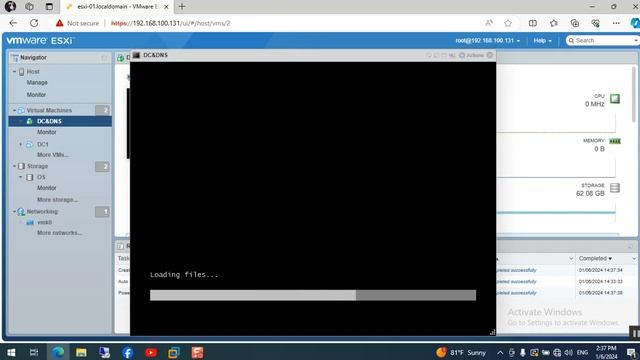
Task: Open Edge Settings and more menu
Action: [x=616, y=23]
